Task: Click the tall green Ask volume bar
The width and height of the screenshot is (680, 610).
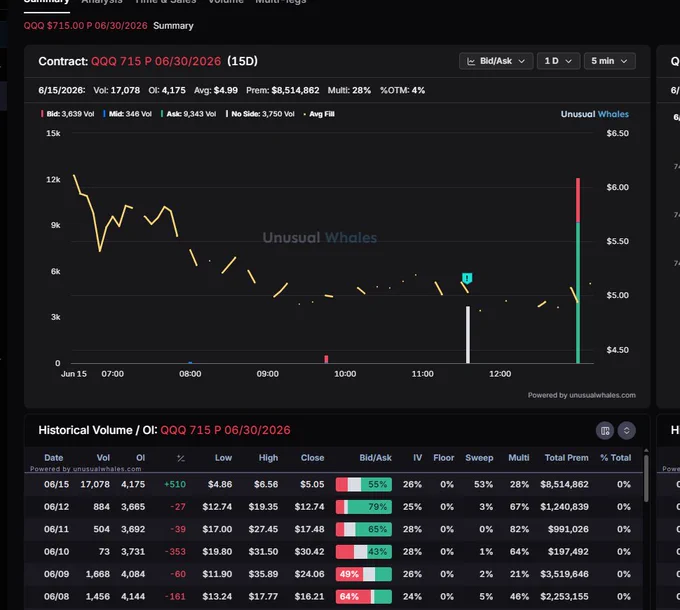Action: point(578,293)
